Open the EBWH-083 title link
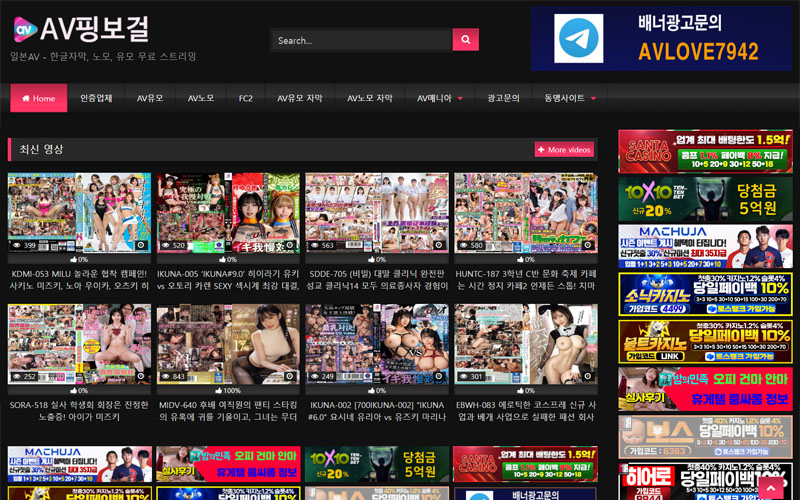This screenshot has width=800, height=500. click(x=526, y=411)
